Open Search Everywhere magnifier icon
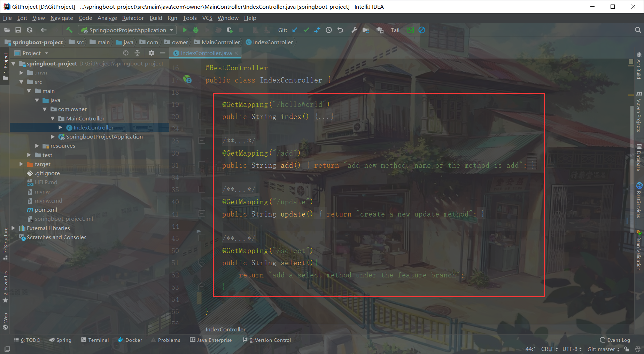 pyautogui.click(x=638, y=30)
